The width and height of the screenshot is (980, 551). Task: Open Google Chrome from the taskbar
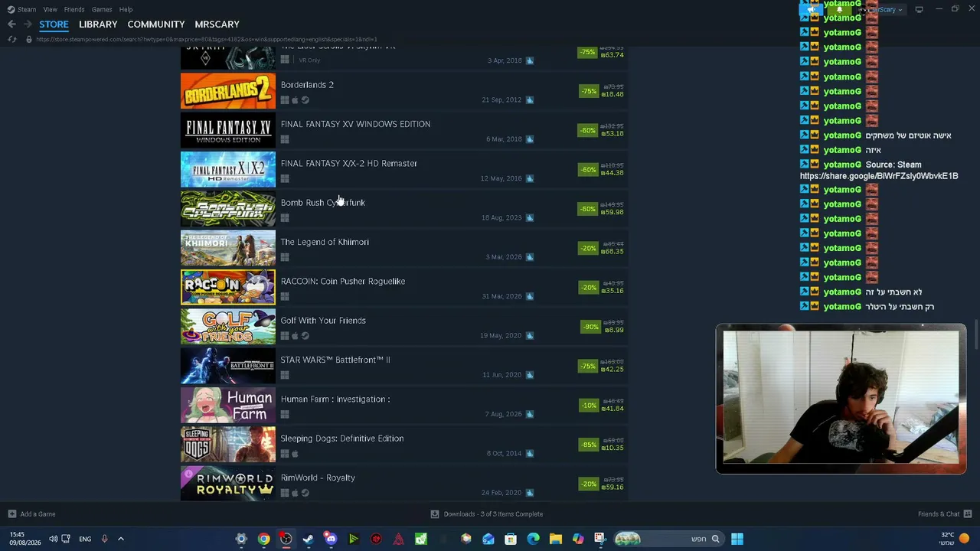pyautogui.click(x=263, y=539)
